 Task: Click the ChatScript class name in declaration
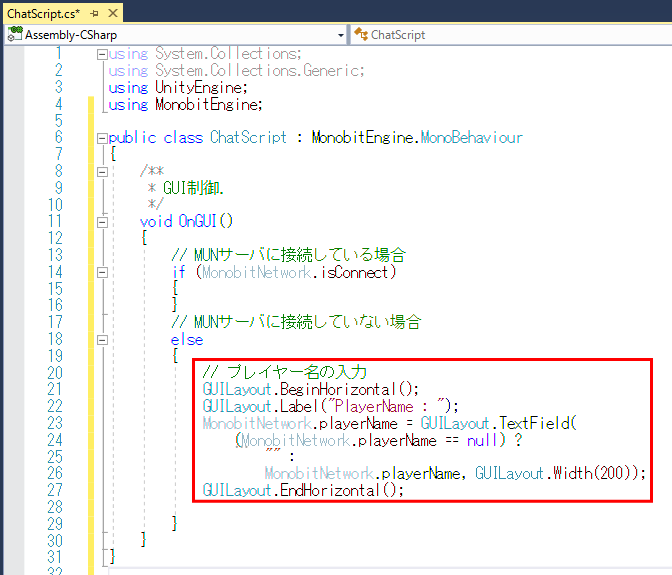pyautogui.click(x=248, y=138)
